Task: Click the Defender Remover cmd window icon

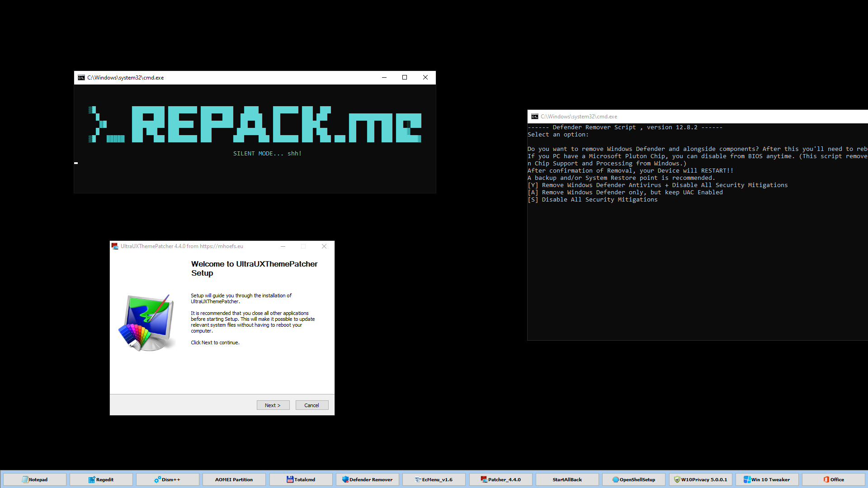Action: [535, 117]
